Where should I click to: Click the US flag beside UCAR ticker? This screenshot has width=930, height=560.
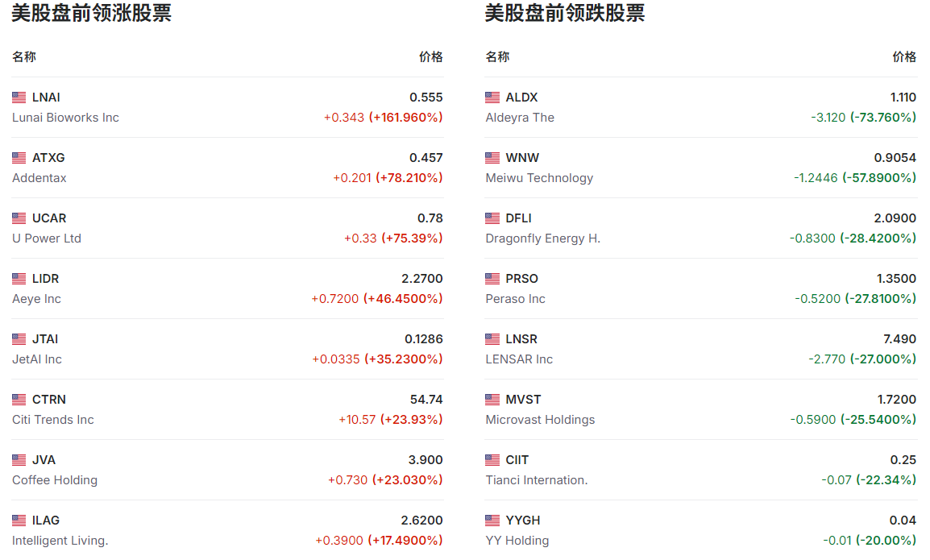[x=19, y=218]
